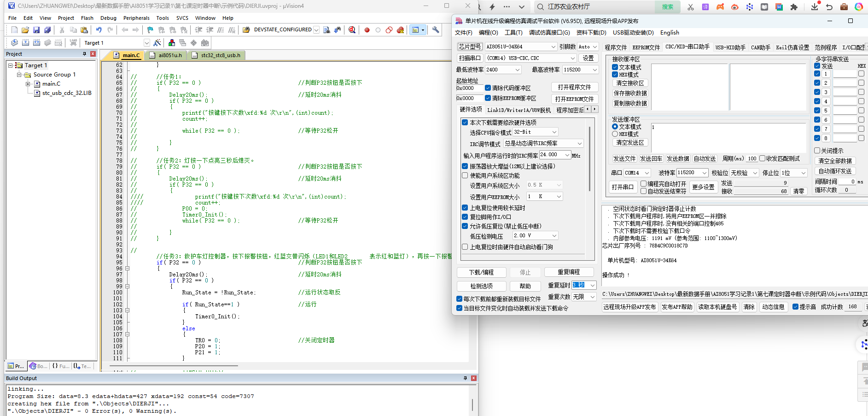Click the Comment selection icon
Screen dimensions: 868x416
[221, 30]
